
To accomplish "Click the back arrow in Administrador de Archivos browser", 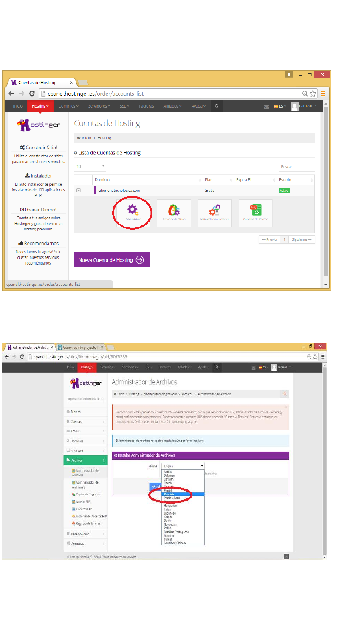I will [x=6, y=357].
